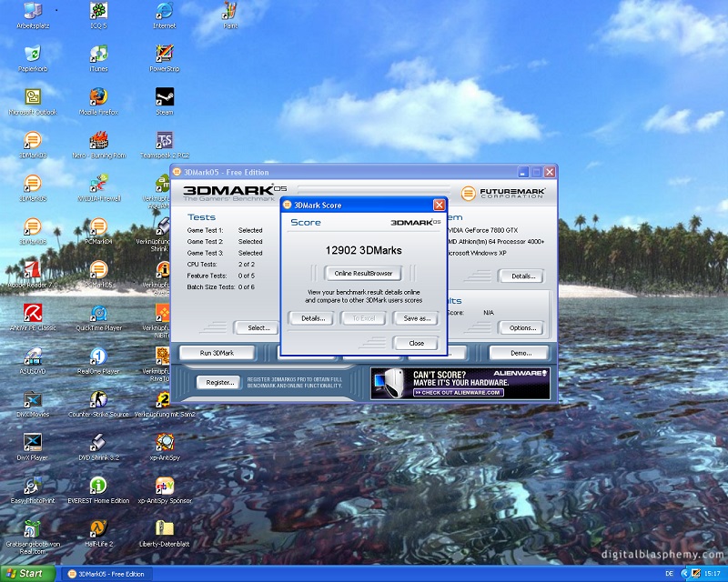
Task: Select the xp-AntiSpy desktop icon
Action: pyautogui.click(x=165, y=447)
